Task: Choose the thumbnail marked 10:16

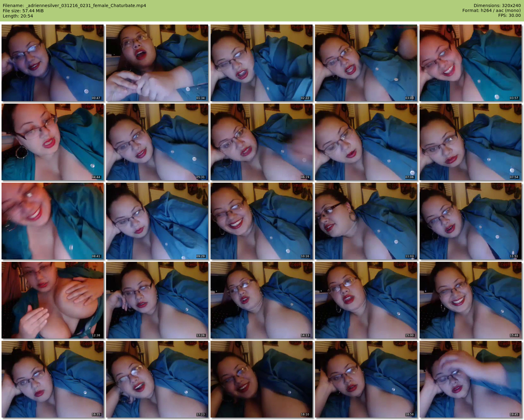Action: [261, 221]
